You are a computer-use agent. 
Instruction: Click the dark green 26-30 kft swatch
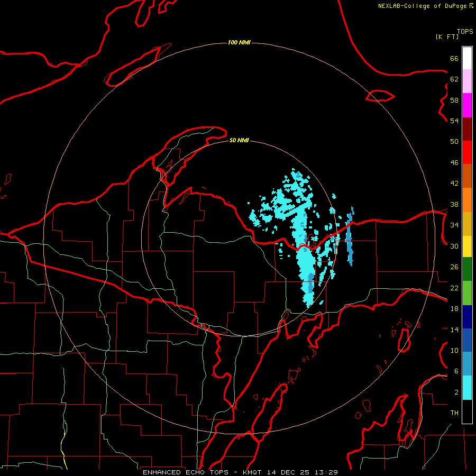pos(467,269)
